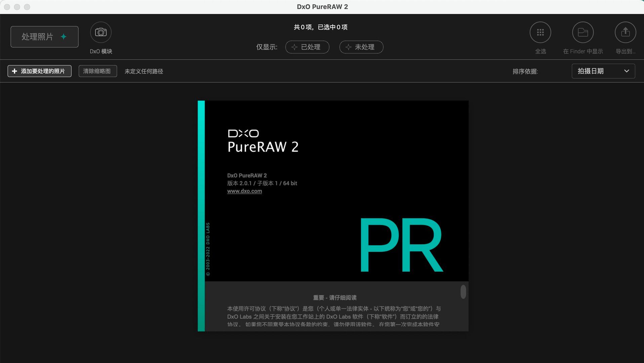Click the 处理照片 process photos button
The image size is (644, 363).
point(44,37)
